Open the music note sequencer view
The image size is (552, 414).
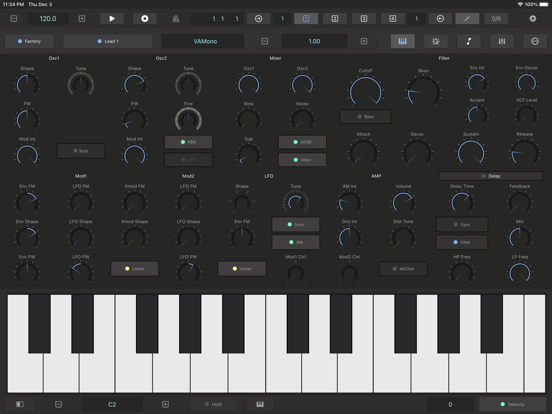[x=469, y=41]
